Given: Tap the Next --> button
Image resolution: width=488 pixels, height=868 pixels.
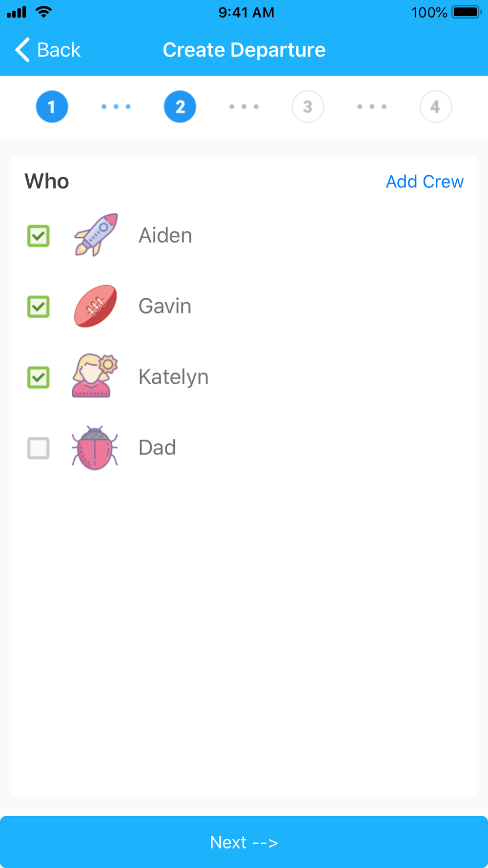Looking at the screenshot, I should click(244, 842).
